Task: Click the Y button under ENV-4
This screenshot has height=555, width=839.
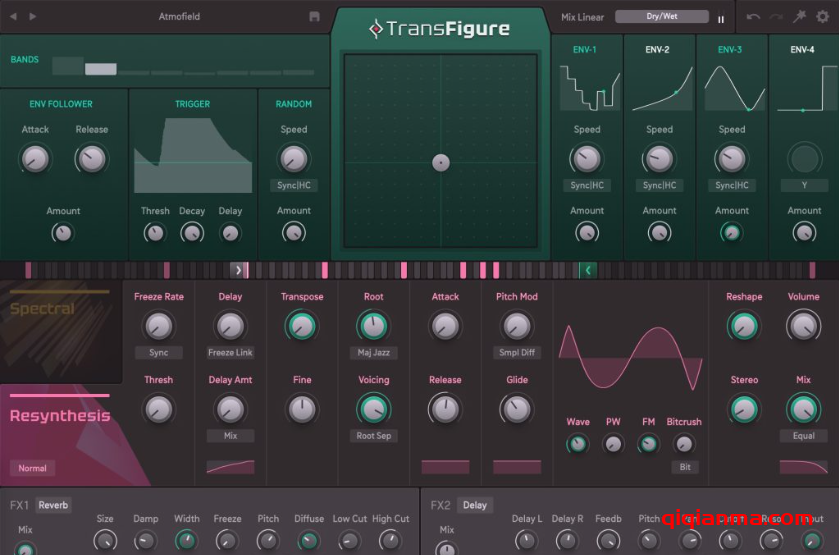Action: coord(804,185)
